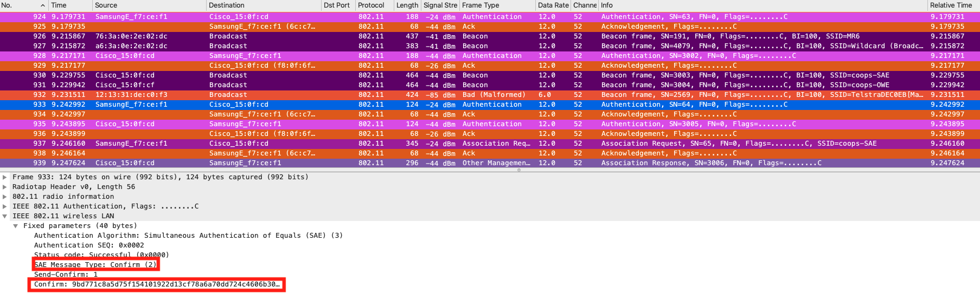980x306 pixels.
Task: Expand the IEEE 802.11 Authentication row
Action: click(x=5, y=206)
